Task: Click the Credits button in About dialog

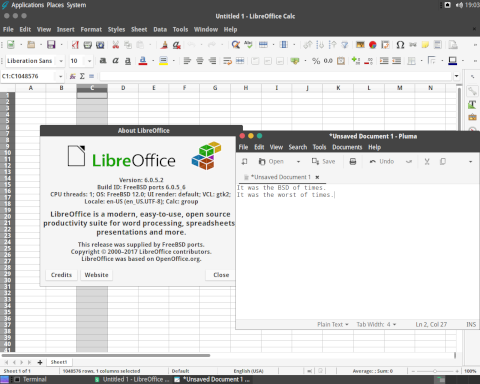Action: 61,275
